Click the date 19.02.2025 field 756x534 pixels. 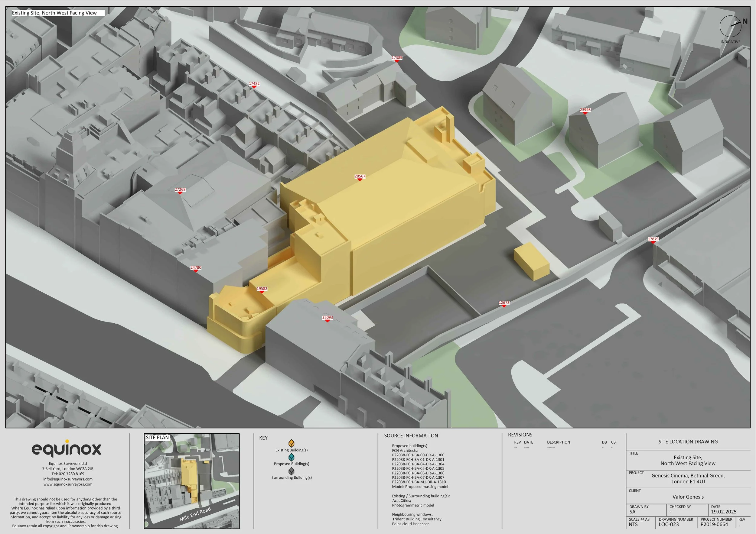coord(723,512)
